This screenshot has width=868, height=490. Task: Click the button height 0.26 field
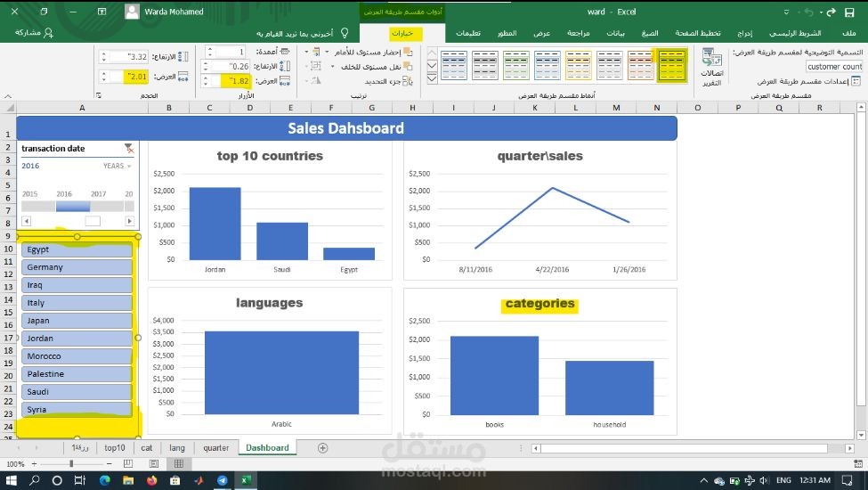[x=231, y=67]
